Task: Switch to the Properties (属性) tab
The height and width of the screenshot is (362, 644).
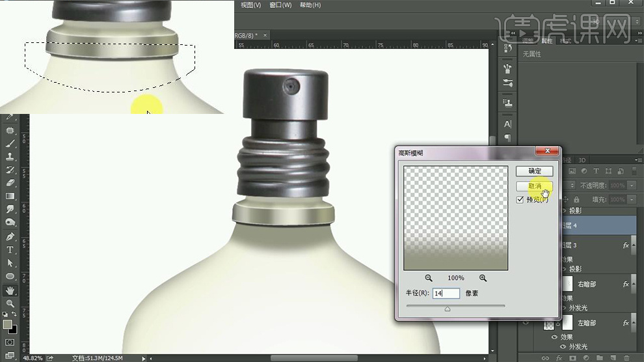Action: (546, 40)
